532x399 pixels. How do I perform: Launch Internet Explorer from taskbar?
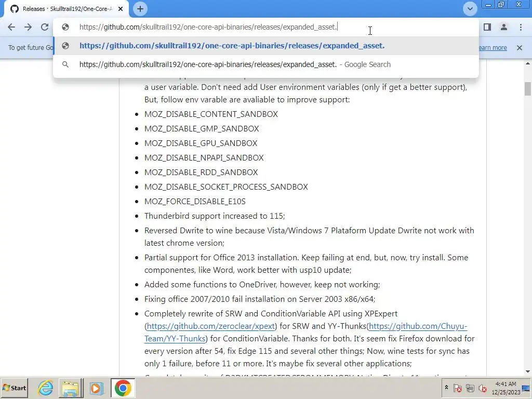46,388
